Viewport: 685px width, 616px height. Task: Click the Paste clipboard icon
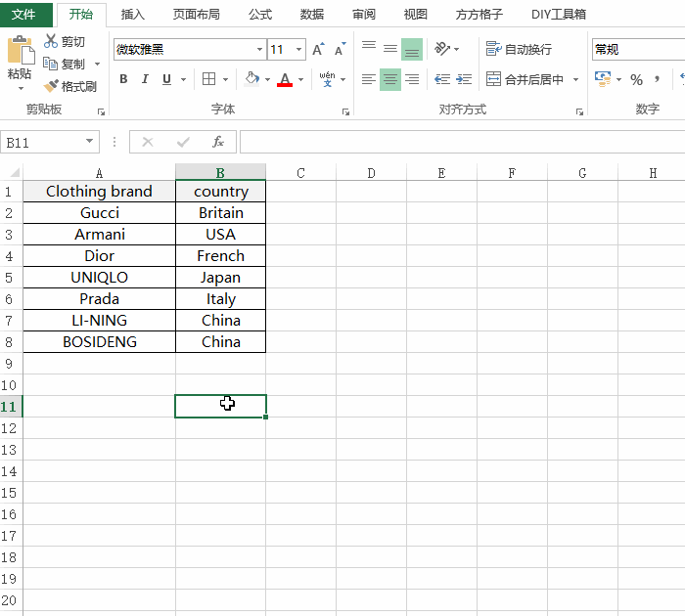click(x=21, y=49)
